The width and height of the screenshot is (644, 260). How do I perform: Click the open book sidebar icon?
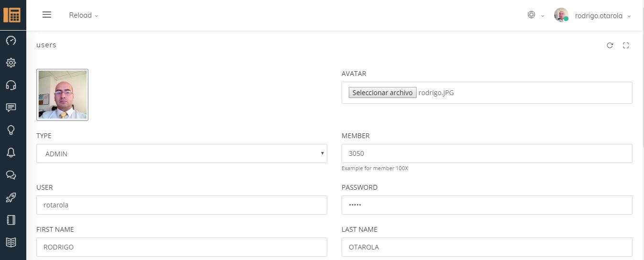pyautogui.click(x=11, y=242)
